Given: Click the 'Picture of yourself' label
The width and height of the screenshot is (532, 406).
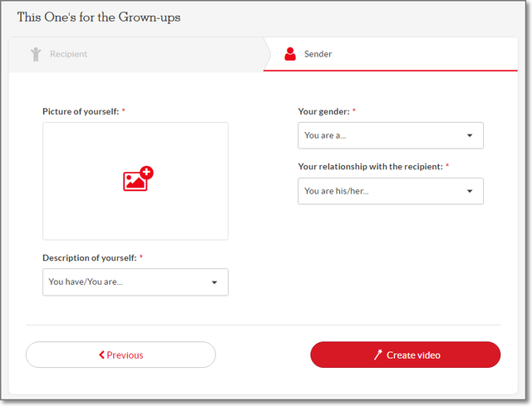Looking at the screenshot, I should pyautogui.click(x=81, y=110).
